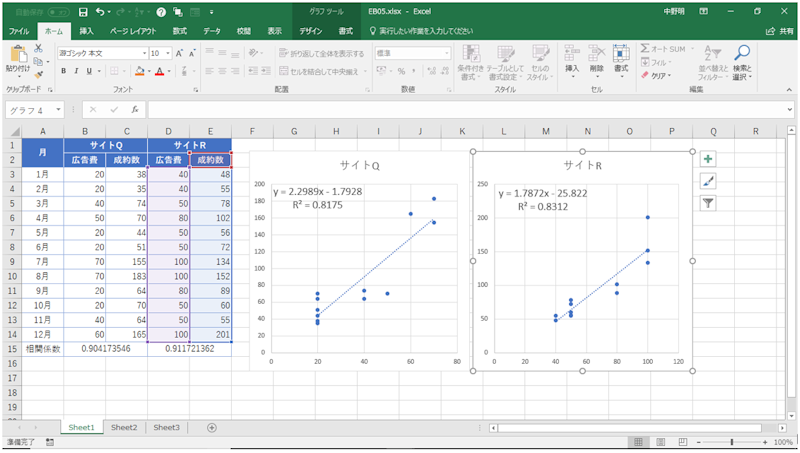Click the Paste clipboard icon
This screenshot has height=453, width=800.
tap(17, 53)
